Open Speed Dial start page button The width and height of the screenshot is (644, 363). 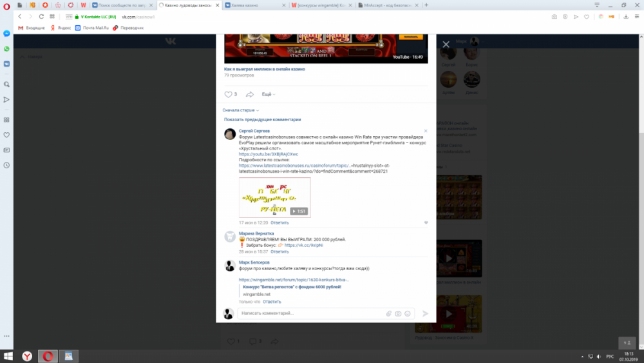52,17
